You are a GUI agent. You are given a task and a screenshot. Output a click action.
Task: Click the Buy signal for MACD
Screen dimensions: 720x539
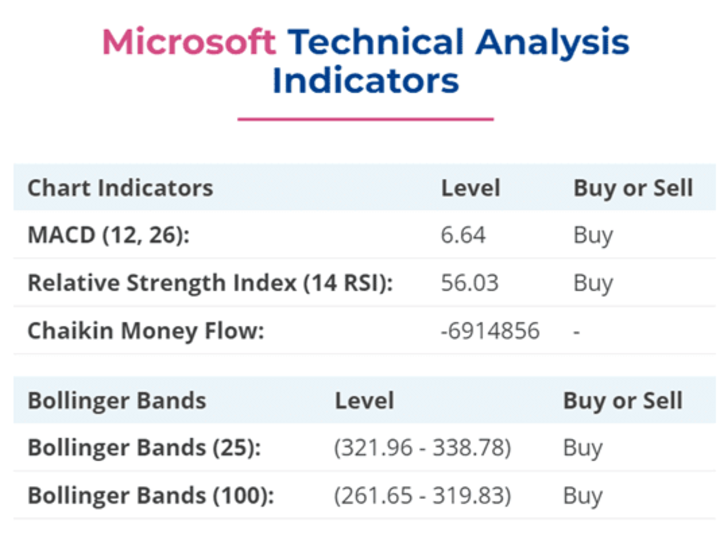click(x=593, y=236)
